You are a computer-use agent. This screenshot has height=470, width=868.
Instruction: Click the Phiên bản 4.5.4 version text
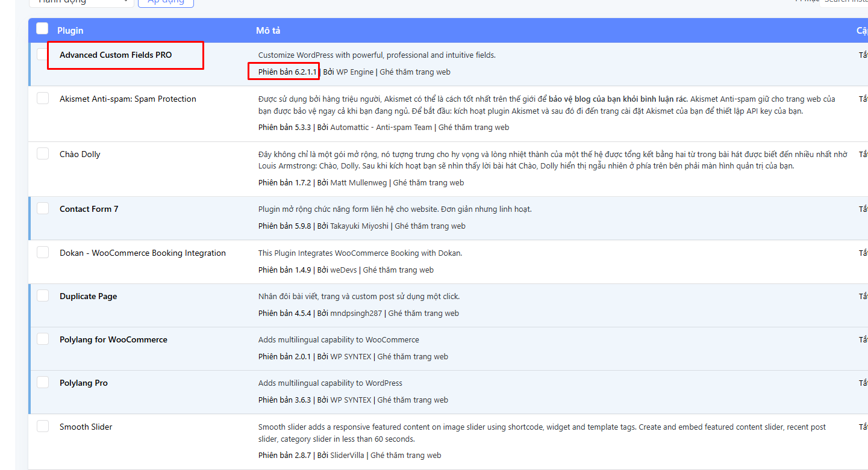[x=284, y=314]
